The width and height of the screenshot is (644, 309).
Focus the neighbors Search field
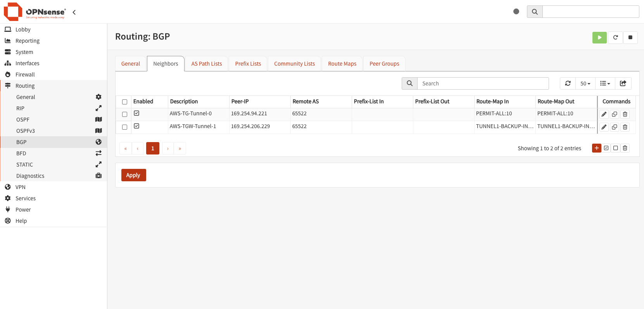coord(483,83)
